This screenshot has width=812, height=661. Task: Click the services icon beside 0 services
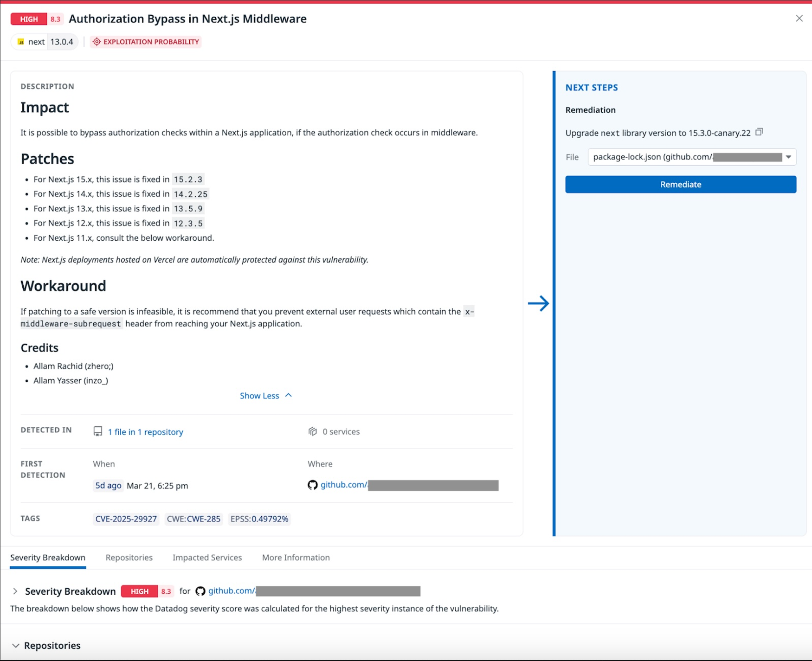(x=313, y=432)
